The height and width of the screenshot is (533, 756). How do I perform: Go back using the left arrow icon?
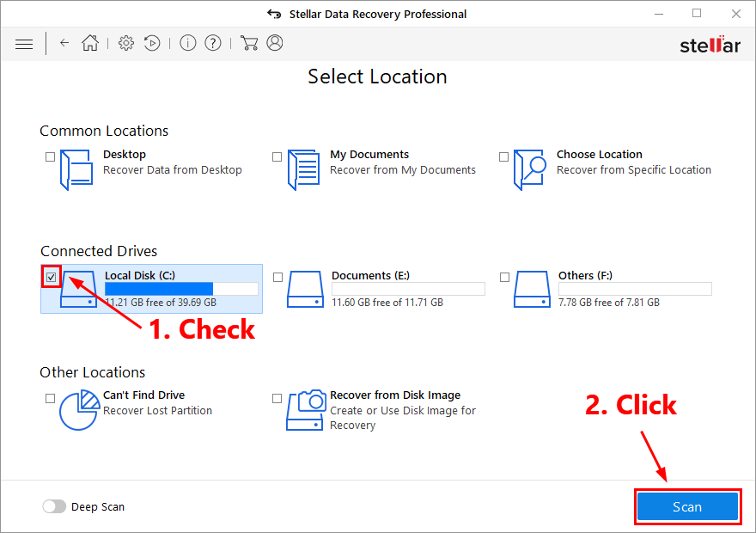click(64, 43)
